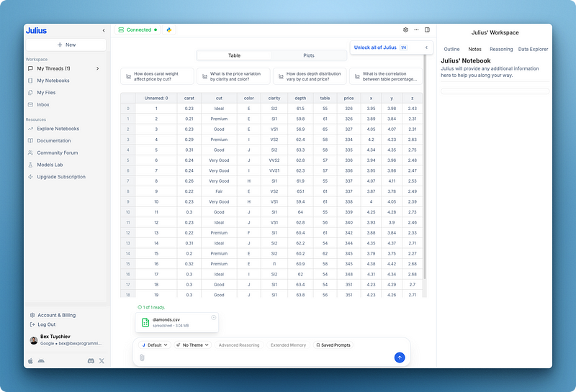Open the Inbox
This screenshot has height=392, width=576.
point(43,104)
